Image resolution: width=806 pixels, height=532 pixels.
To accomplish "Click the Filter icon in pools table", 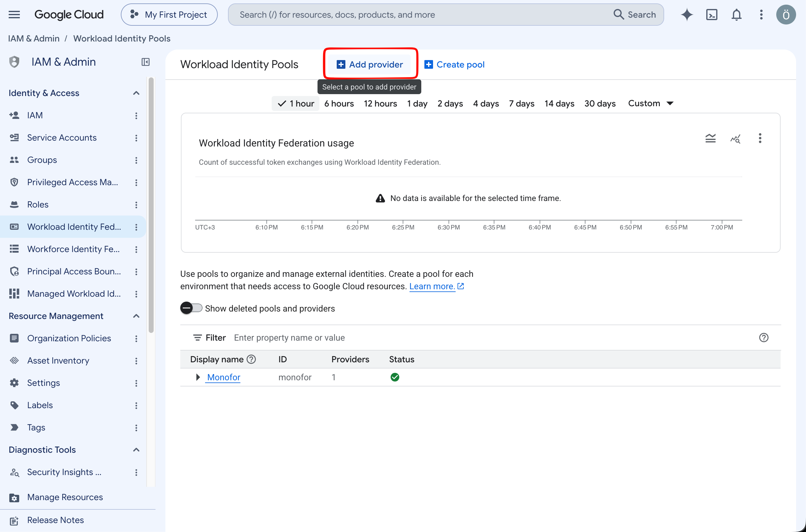I will (197, 338).
